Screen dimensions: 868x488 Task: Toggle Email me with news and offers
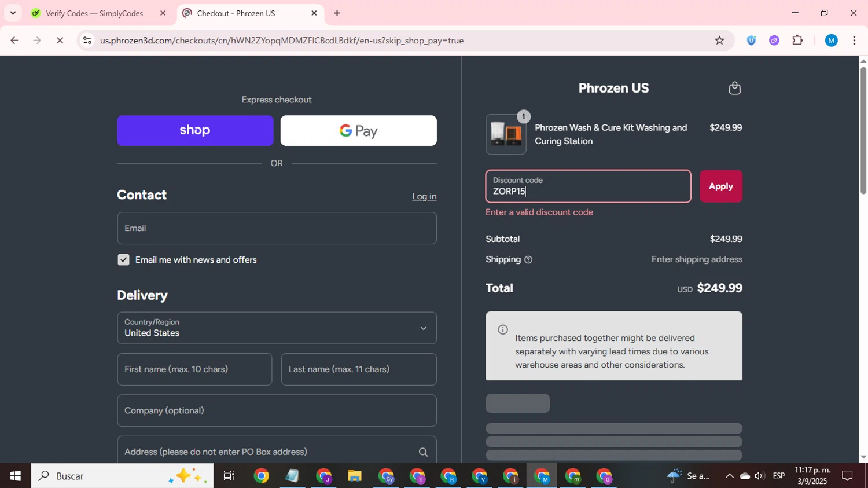pyautogui.click(x=123, y=260)
